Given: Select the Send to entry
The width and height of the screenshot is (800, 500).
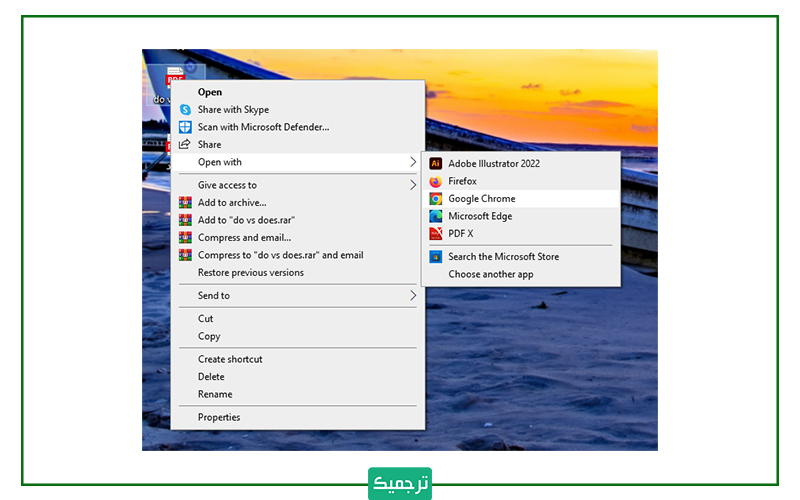Looking at the screenshot, I should [x=298, y=295].
